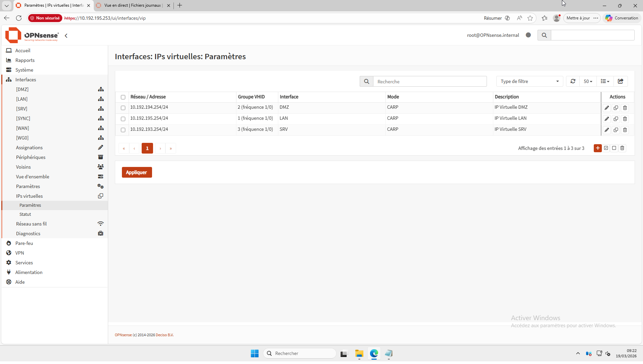Screen dimensions: 643x364
Task: Check the 10.192.195.254/24 row checkbox
Action: (123, 119)
